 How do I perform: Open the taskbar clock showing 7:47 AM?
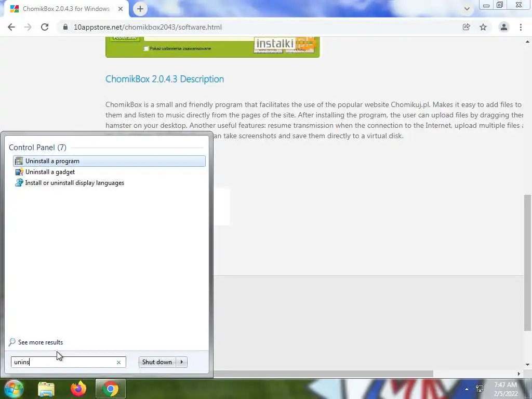(x=506, y=389)
